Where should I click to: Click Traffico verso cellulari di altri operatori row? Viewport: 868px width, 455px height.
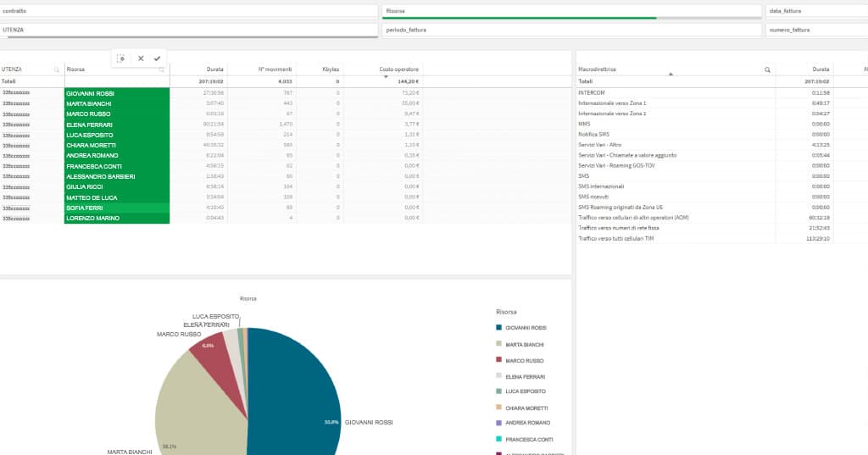point(722,218)
